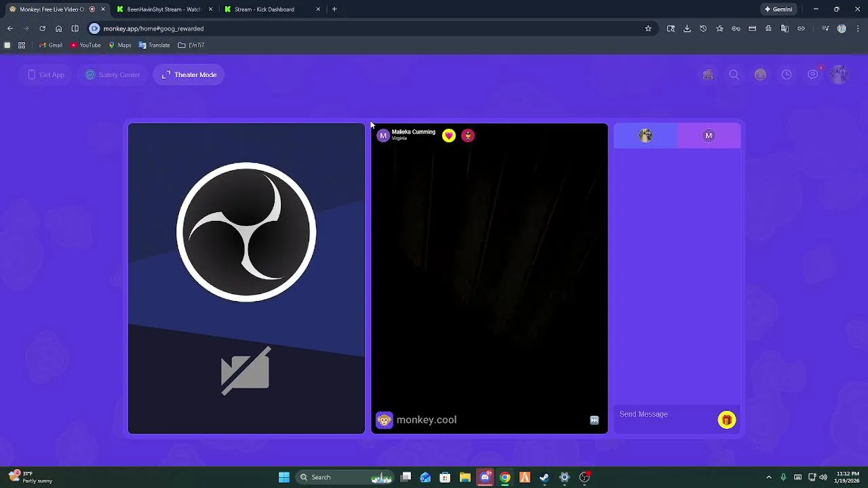This screenshot has width=868, height=488.
Task: Open Translate bookmark
Action: [x=154, y=45]
